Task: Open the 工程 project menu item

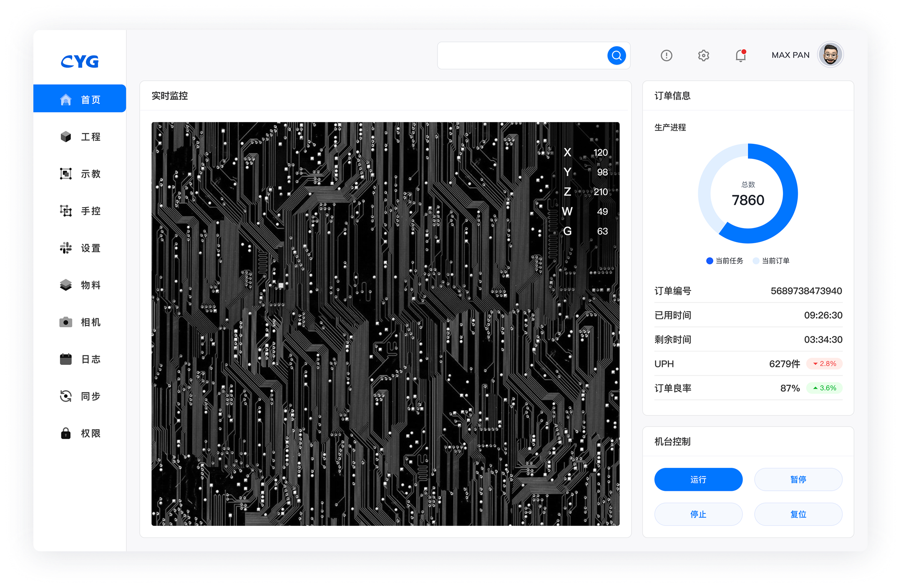Action: (80, 137)
